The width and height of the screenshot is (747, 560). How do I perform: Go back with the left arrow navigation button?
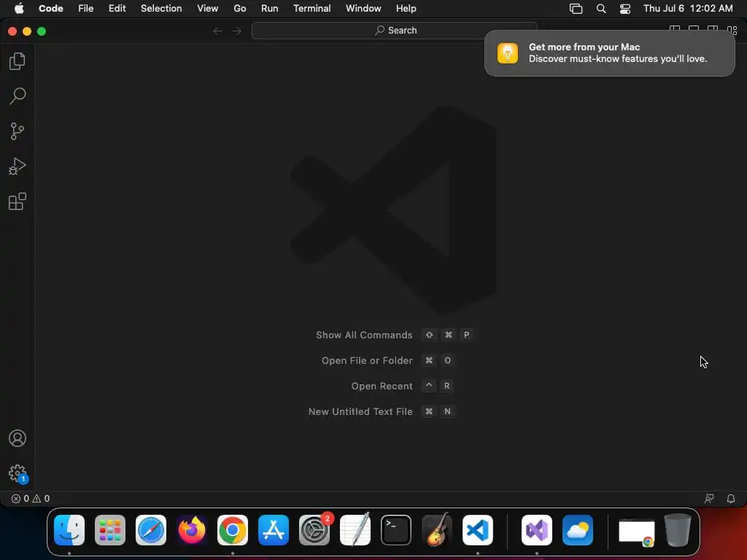pyautogui.click(x=217, y=31)
